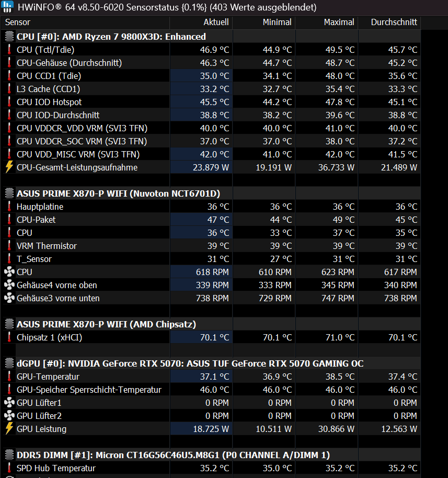Viewport: 448px width, 478px height.
Task: Click the 27 °C minimum T_Sensor value
Action: [x=281, y=259]
